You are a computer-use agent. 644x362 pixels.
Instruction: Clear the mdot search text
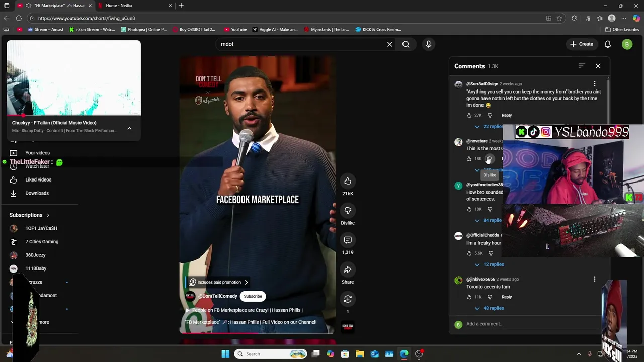(389, 44)
